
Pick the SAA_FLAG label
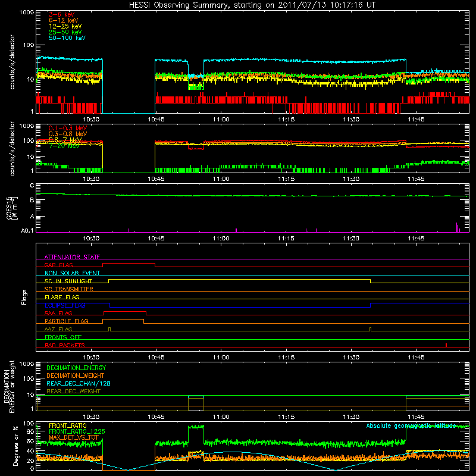[x=58, y=313]
